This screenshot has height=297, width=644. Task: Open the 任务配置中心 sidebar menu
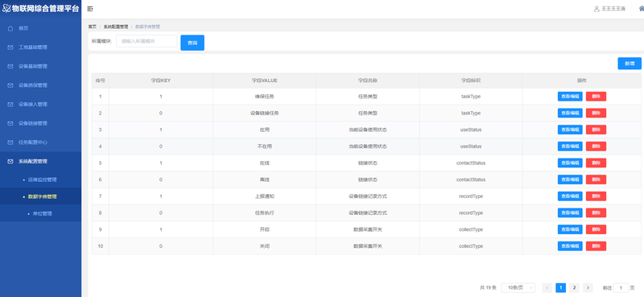[41, 142]
